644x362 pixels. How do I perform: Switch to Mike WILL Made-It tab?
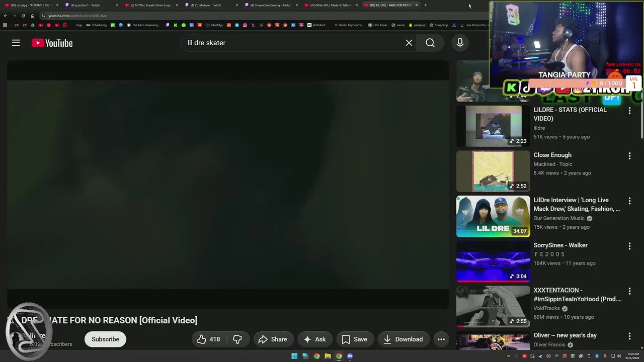(x=330, y=5)
